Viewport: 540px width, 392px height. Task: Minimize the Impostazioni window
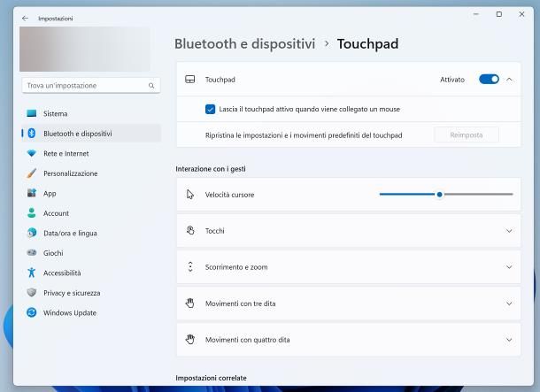tap(476, 14)
